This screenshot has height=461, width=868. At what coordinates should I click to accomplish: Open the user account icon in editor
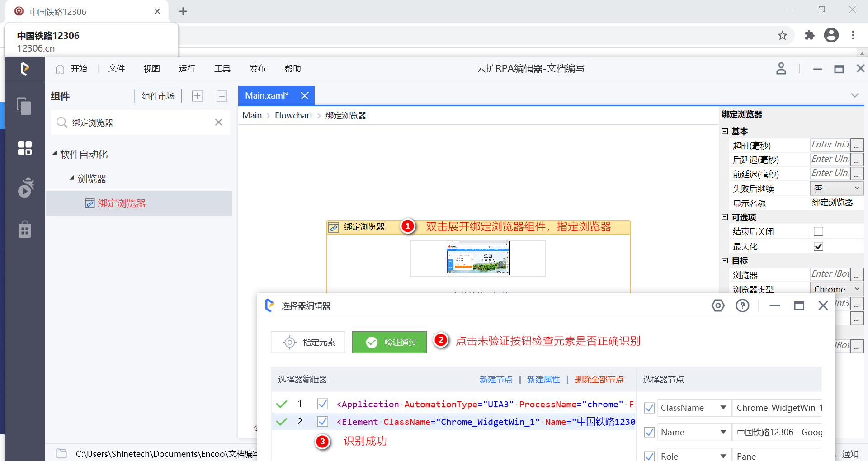click(x=781, y=69)
